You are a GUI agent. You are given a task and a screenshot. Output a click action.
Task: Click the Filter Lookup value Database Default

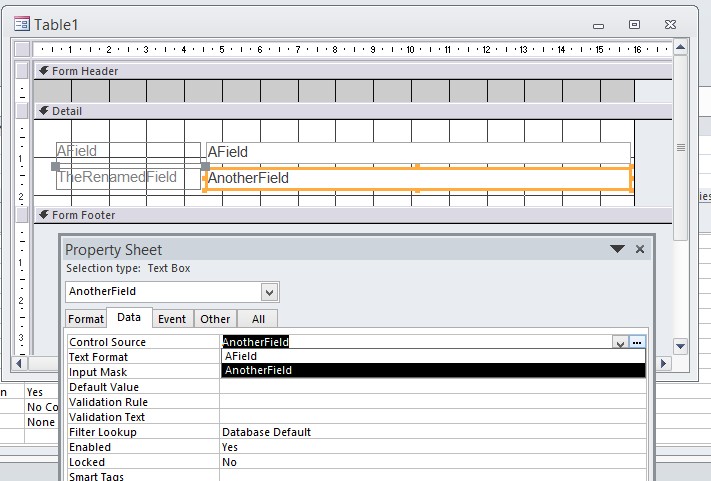(267, 432)
